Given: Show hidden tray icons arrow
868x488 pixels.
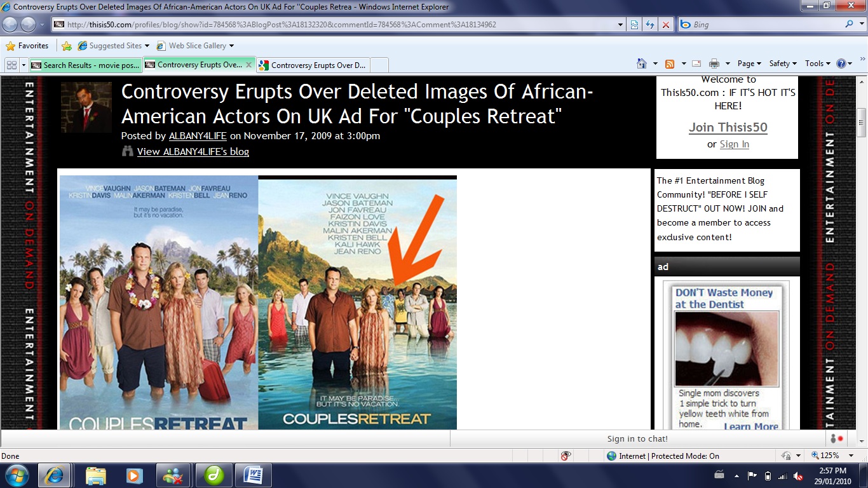Looking at the screenshot, I should (736, 476).
